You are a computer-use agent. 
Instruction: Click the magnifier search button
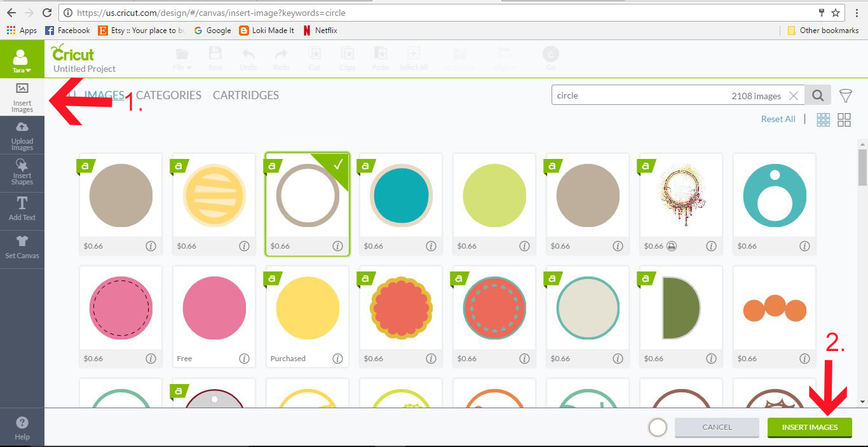point(818,95)
